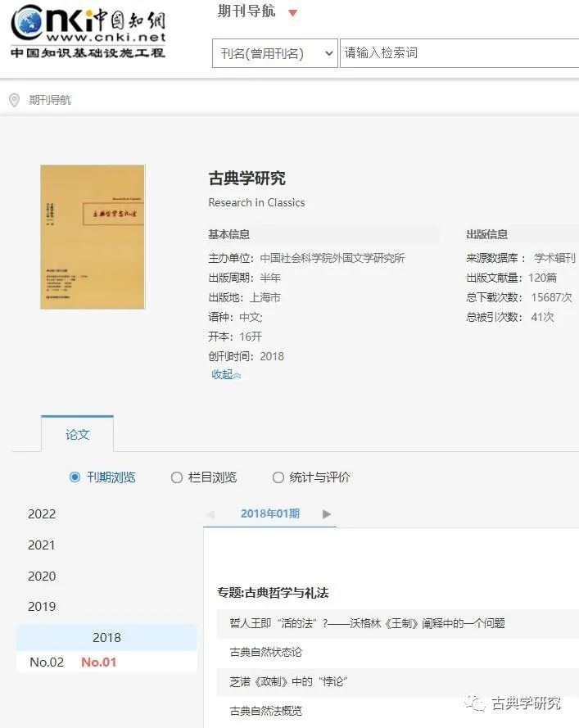This screenshot has width=579, height=728.
Task: Open issue No.02 of 2018
Action: [47, 662]
